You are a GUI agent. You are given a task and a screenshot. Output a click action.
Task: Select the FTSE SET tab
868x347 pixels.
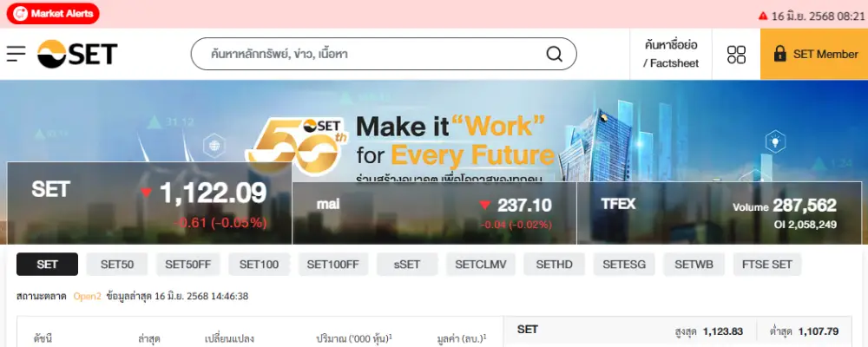(766, 264)
